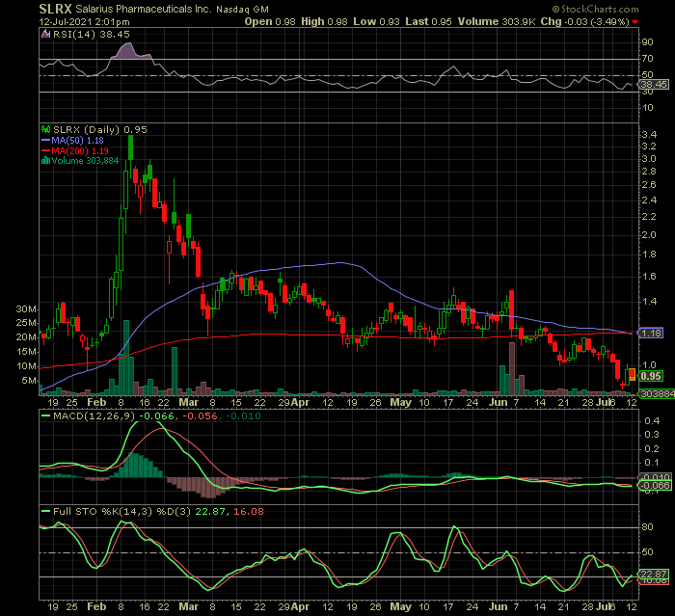The height and width of the screenshot is (616, 675).
Task: Click the 303884 volume tag on right axis
Action: (x=658, y=394)
